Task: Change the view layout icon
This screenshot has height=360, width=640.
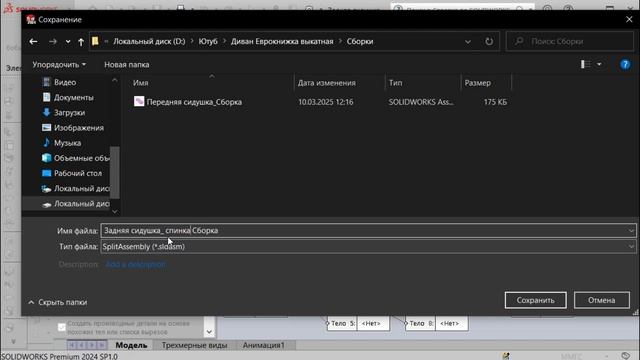Action: pos(586,64)
